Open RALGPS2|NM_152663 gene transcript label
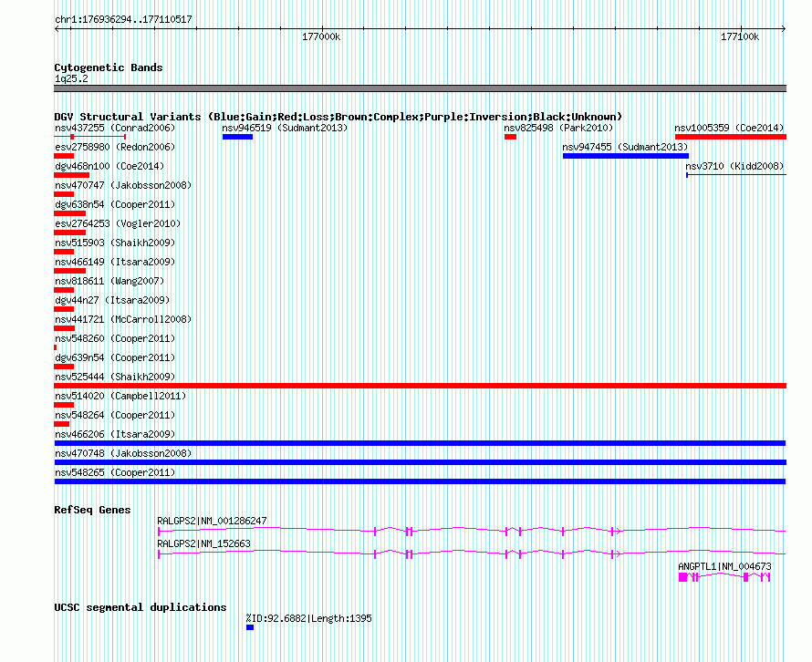The image size is (812, 662). point(203,543)
